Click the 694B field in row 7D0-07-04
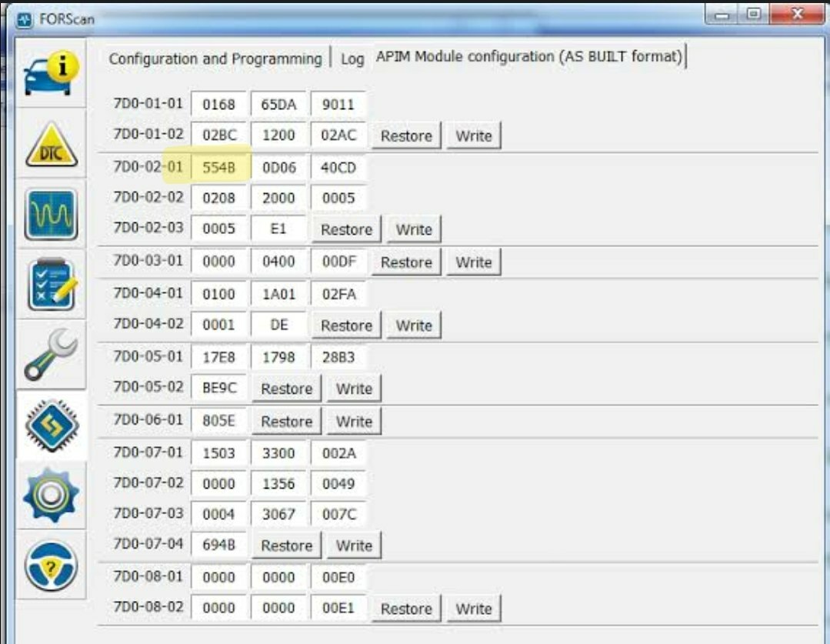The height and width of the screenshot is (644, 830). [x=218, y=545]
